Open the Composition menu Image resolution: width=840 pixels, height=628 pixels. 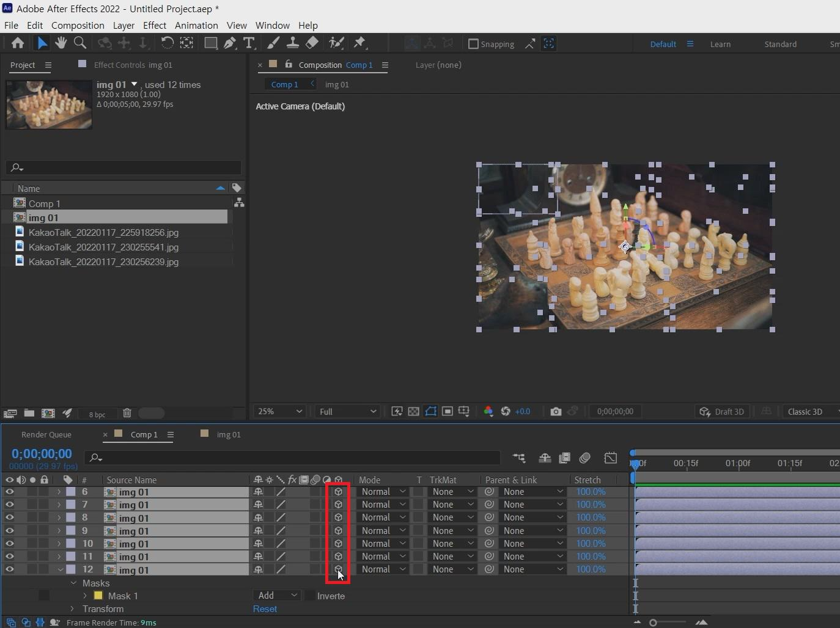click(x=78, y=25)
